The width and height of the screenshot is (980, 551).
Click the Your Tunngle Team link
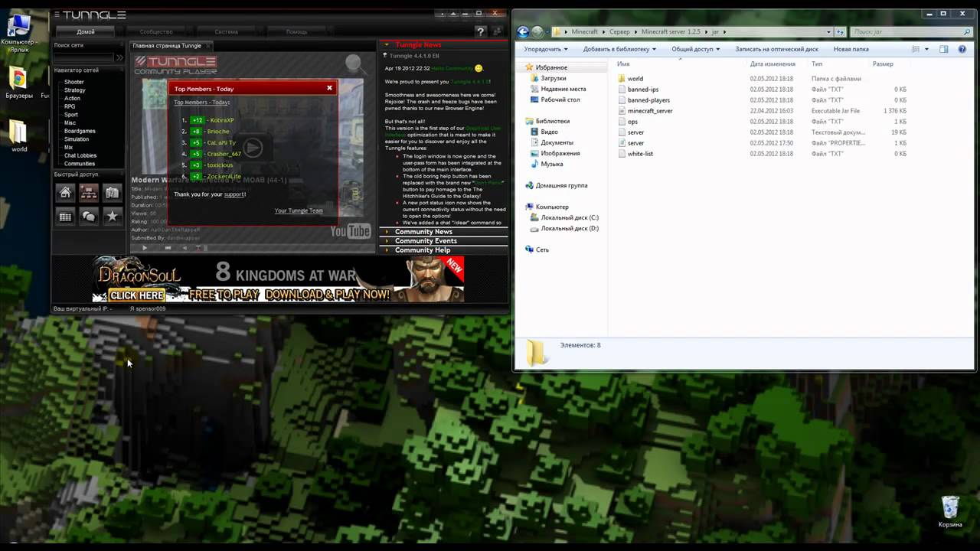(299, 210)
